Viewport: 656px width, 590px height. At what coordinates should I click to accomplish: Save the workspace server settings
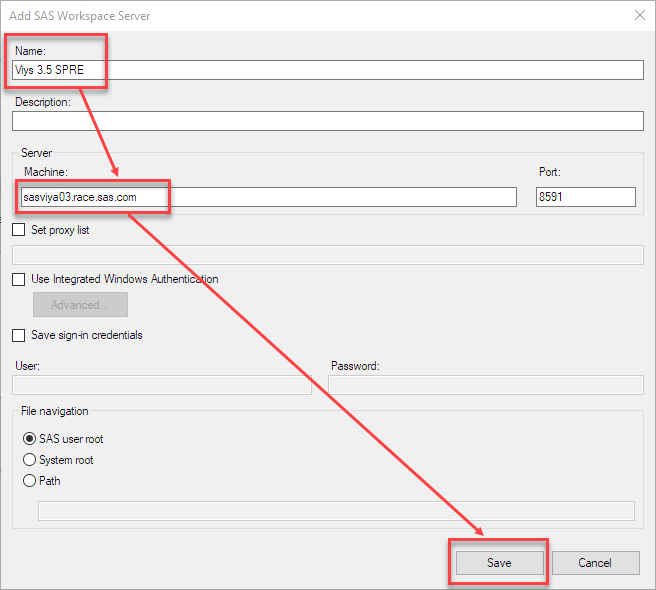pos(500,563)
